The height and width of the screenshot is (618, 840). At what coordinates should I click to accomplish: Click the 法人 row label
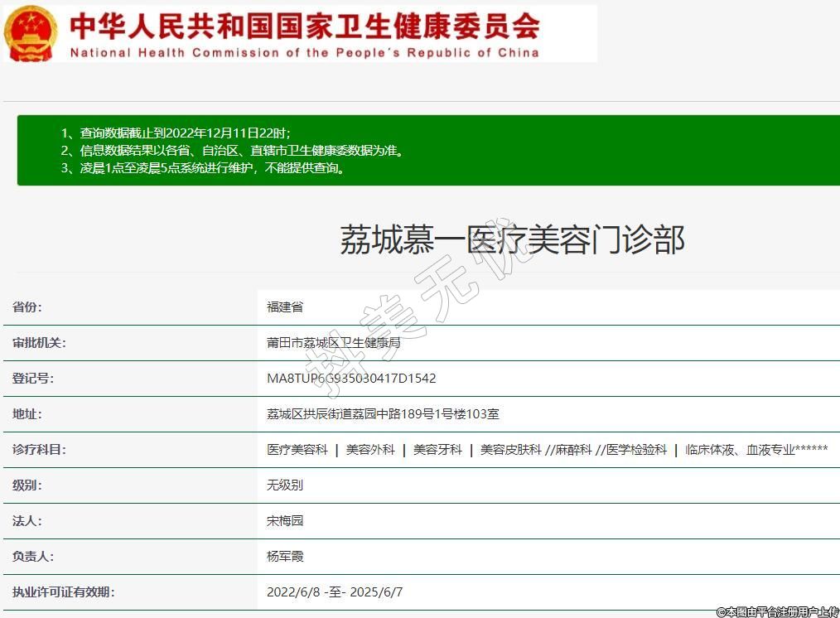[x=27, y=521]
